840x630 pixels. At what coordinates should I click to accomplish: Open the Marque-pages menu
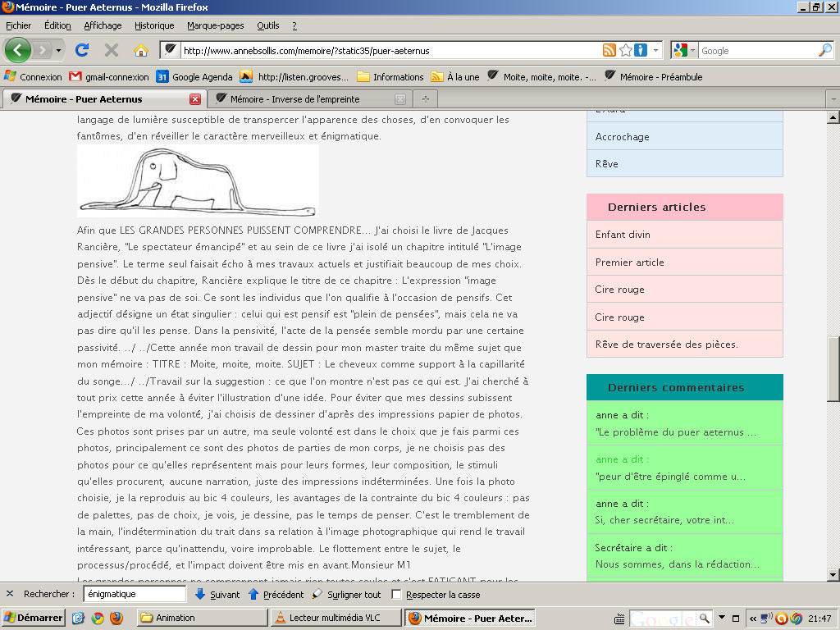pyautogui.click(x=216, y=25)
